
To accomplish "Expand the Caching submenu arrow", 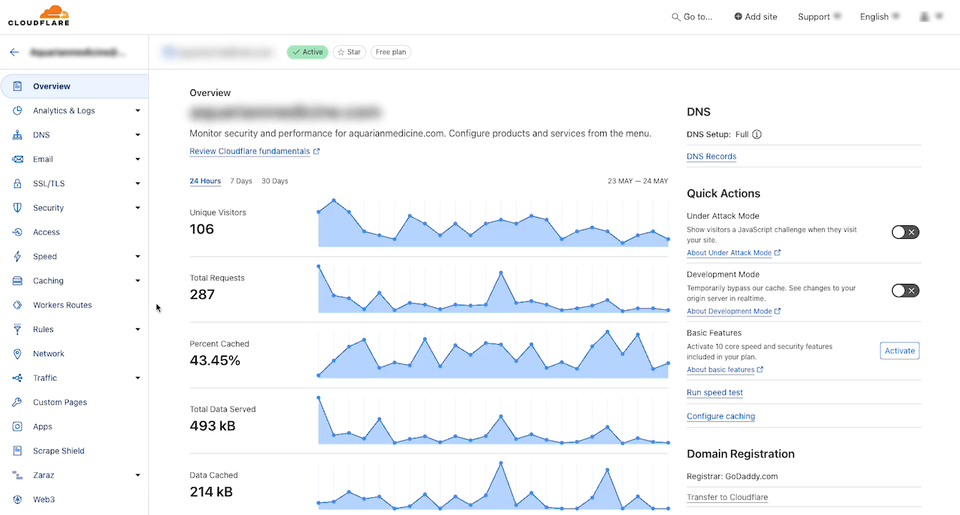I will click(138, 280).
